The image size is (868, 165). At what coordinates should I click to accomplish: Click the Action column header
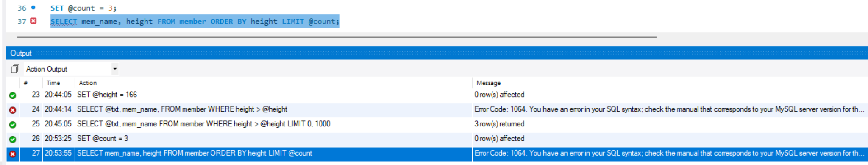click(88, 83)
